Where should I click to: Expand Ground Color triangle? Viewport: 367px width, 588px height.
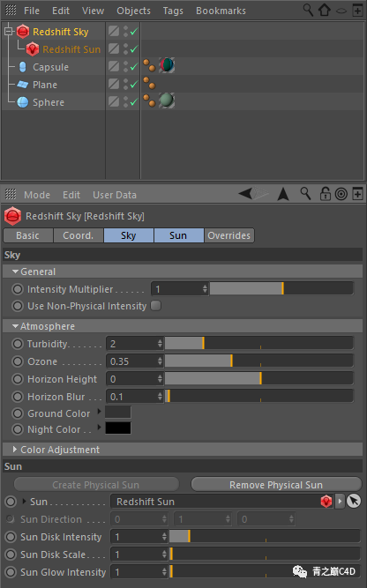point(99,411)
